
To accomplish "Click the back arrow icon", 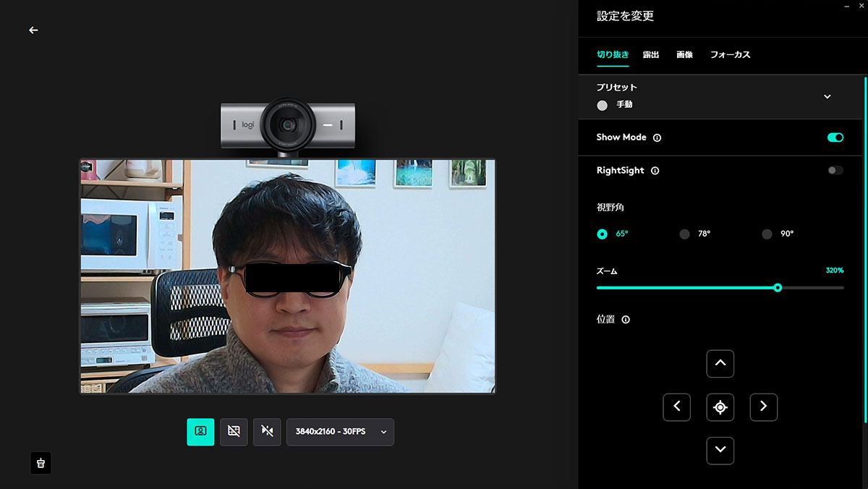I will (33, 30).
